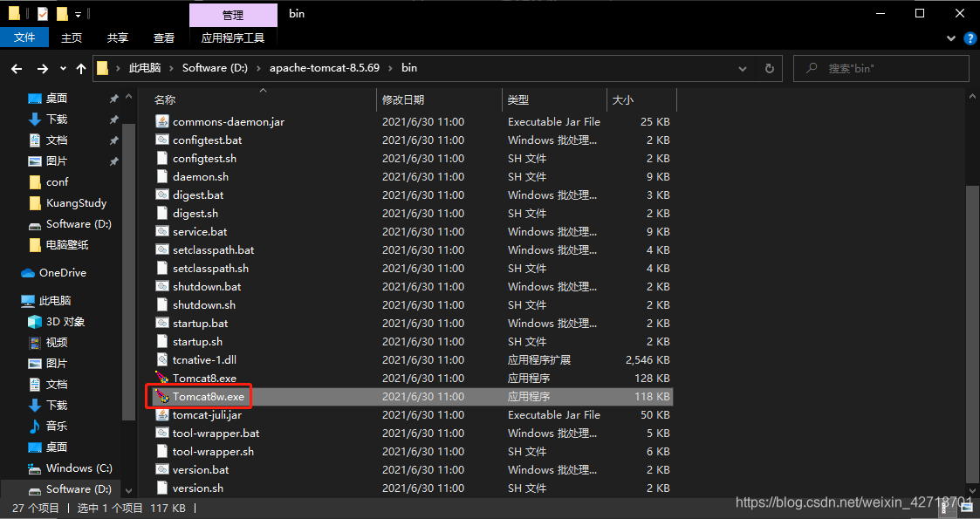Expand the address bar history dropdown
Viewport: 980px width, 519px height.
[742, 68]
